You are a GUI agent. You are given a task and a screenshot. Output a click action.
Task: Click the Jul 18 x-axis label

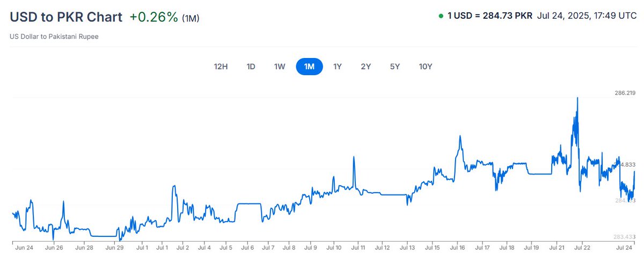point(507,248)
